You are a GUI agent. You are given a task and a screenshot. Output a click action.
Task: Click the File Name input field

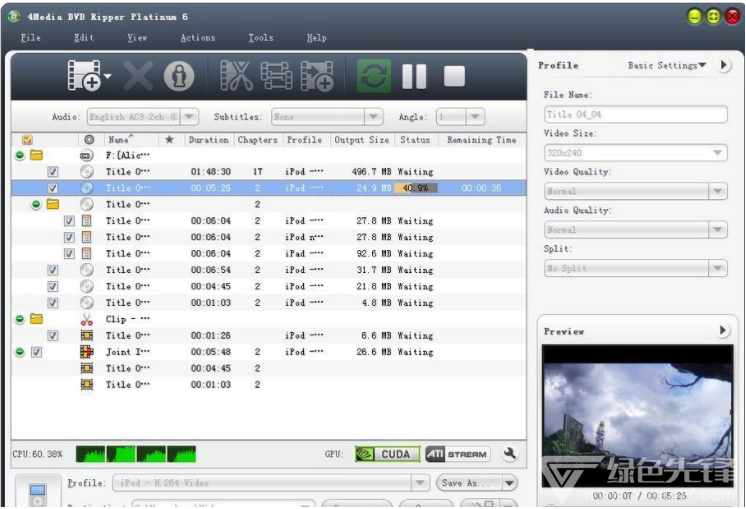[636, 115]
